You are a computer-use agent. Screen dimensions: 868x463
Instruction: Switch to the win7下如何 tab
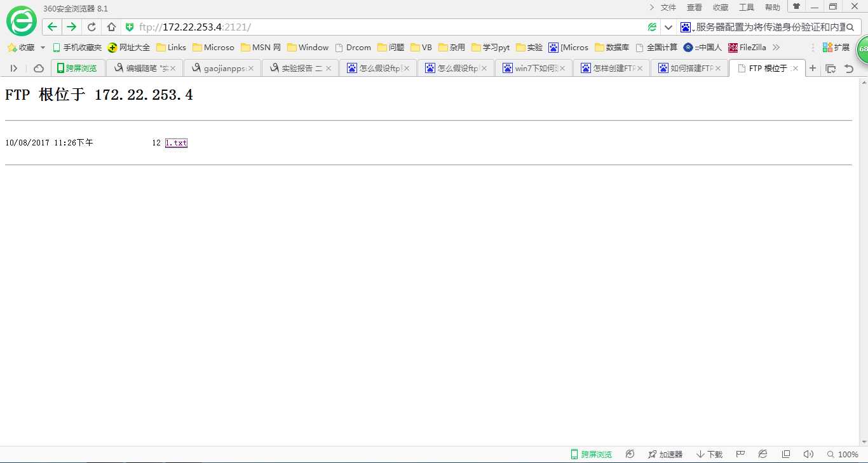[x=534, y=68]
